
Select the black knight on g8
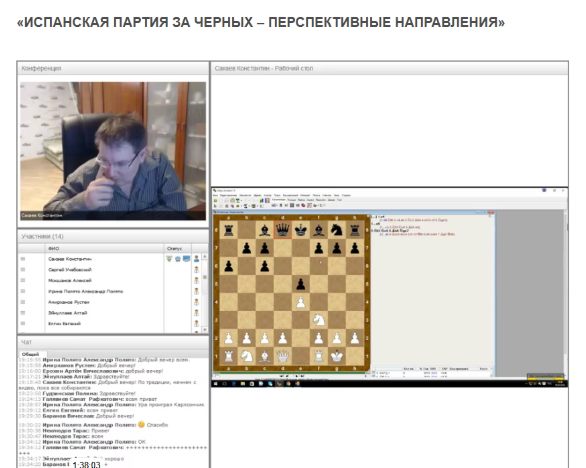(337, 230)
